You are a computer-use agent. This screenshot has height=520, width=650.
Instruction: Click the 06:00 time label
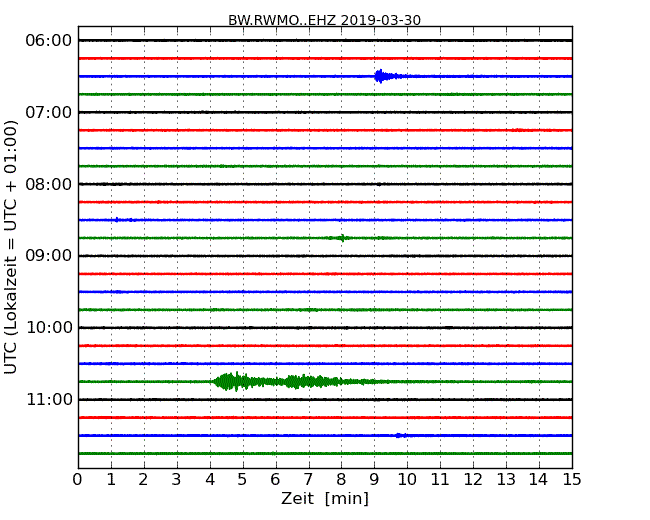[x=49, y=41]
